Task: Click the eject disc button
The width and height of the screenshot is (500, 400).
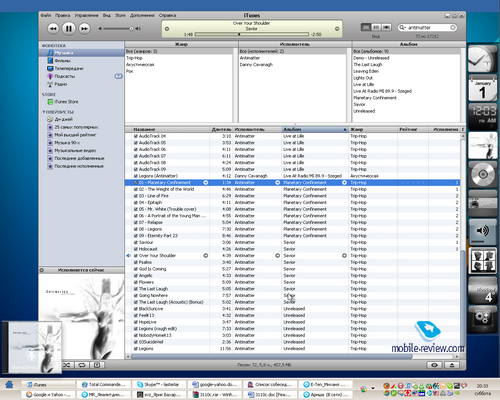Action: (452, 365)
